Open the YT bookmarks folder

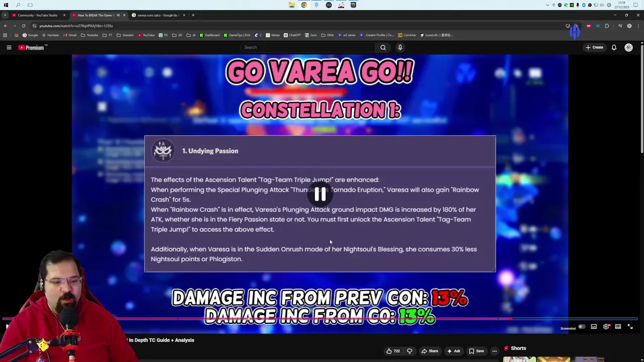click(x=107, y=35)
